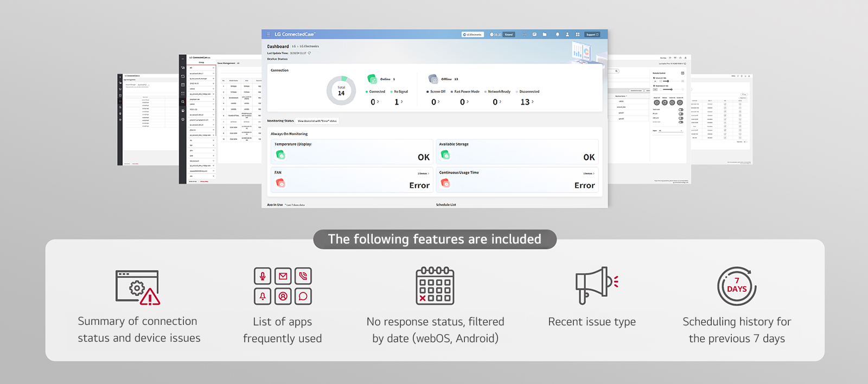Toggle the Touch Lock switch

click(x=681, y=110)
